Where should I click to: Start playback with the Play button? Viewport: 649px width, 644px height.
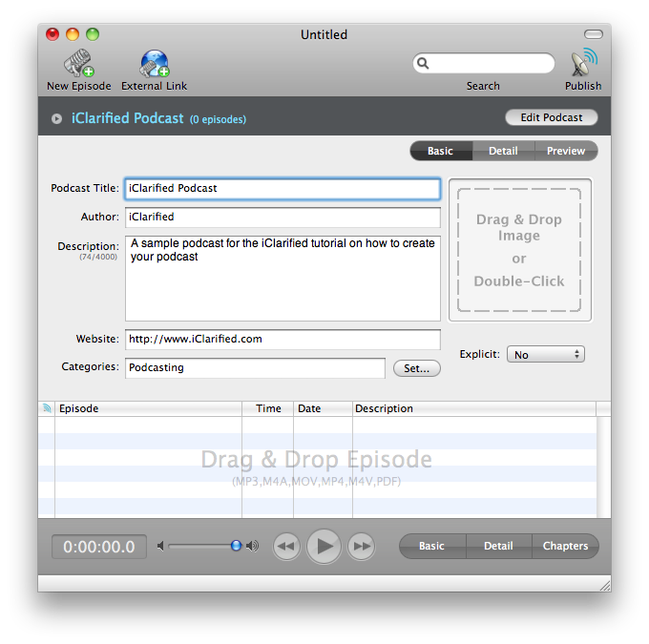[x=324, y=547]
